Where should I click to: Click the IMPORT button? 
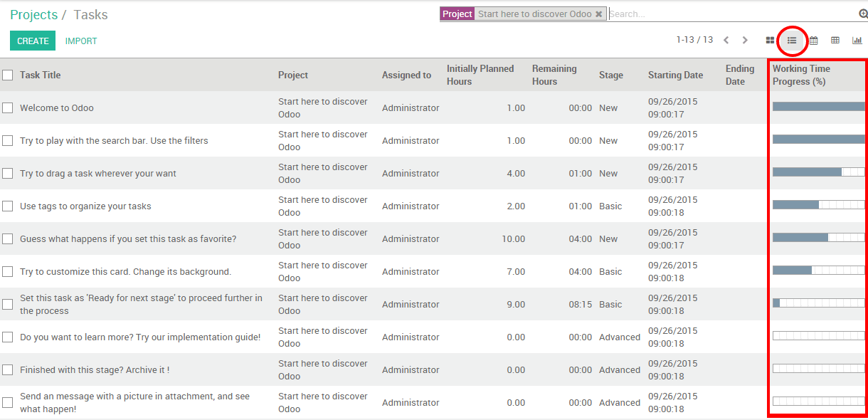pos(80,41)
